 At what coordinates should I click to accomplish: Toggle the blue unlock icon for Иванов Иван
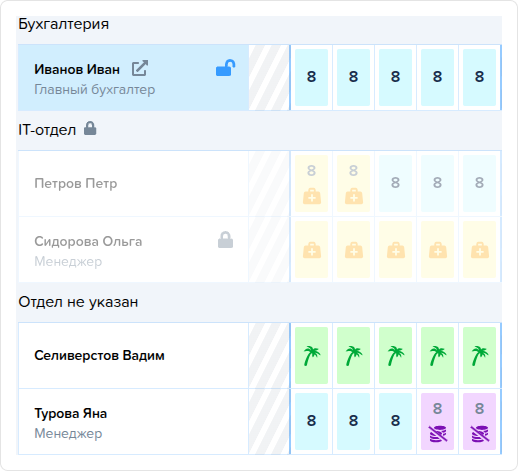226,68
